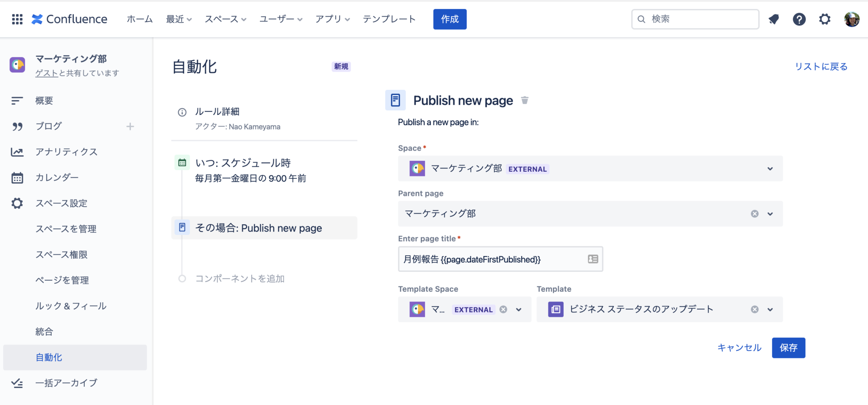Viewport: 868px width, 405px height.
Task: Delete the Publish new page component via trash icon
Action: point(525,101)
